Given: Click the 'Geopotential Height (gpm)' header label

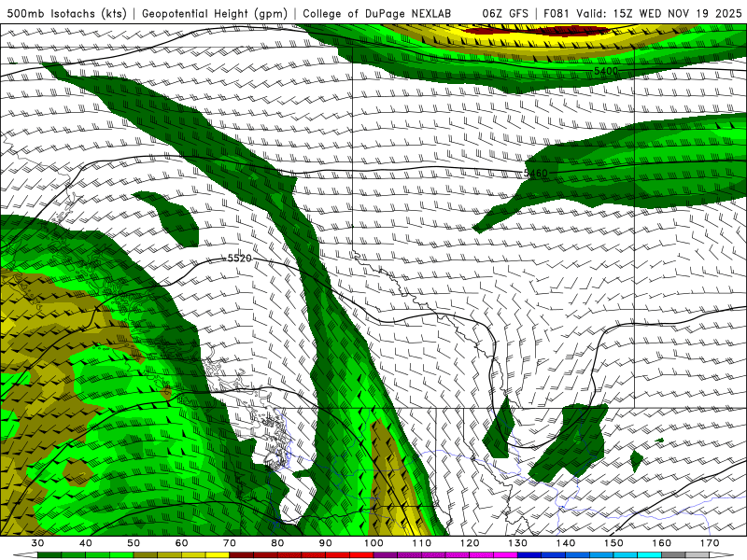Looking at the screenshot, I should click(215, 13).
